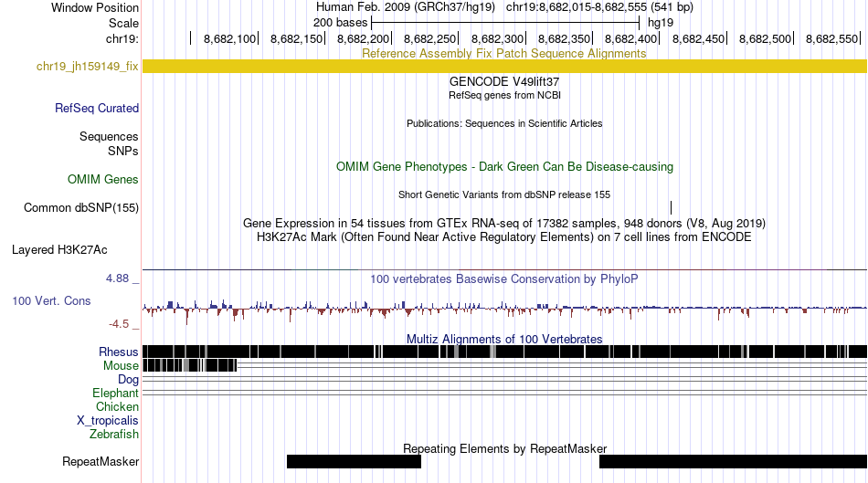Click the chr19:8,682,015-8,682,555 position text
Viewport: 868px width, 483px height.
coord(599,7)
